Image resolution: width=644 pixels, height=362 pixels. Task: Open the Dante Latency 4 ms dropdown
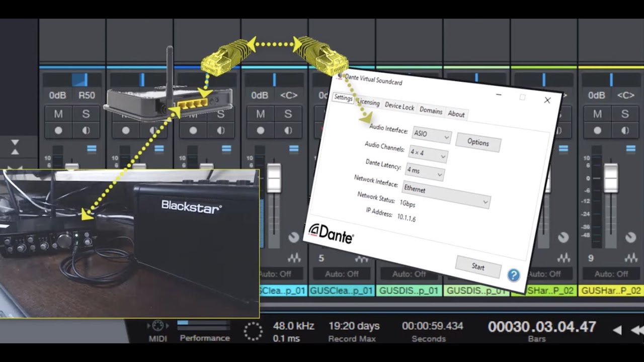425,171
